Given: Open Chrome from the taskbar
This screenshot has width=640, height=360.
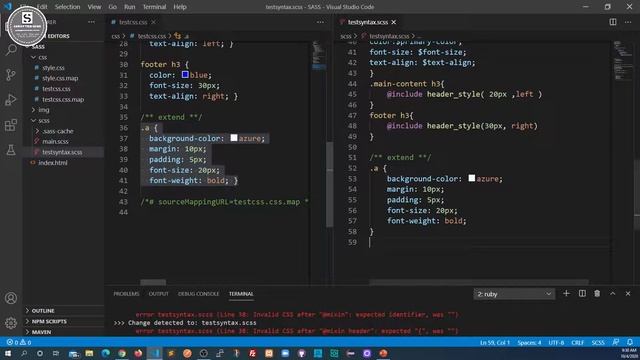Looking at the screenshot, I should [x=122, y=353].
